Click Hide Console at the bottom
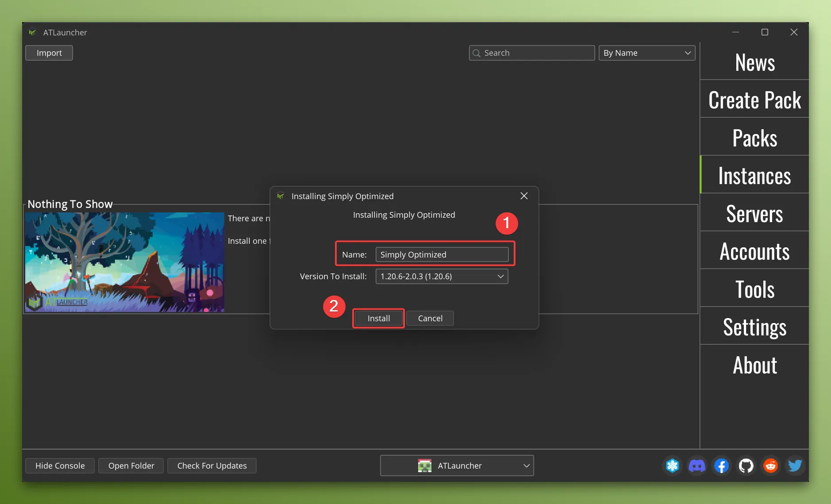The height and width of the screenshot is (504, 831). [59, 466]
